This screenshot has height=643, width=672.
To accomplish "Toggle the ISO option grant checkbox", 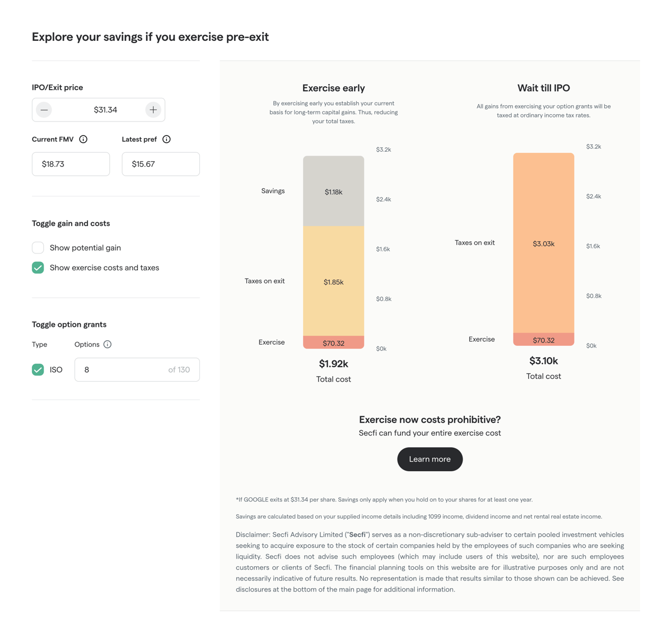I will [x=38, y=369].
